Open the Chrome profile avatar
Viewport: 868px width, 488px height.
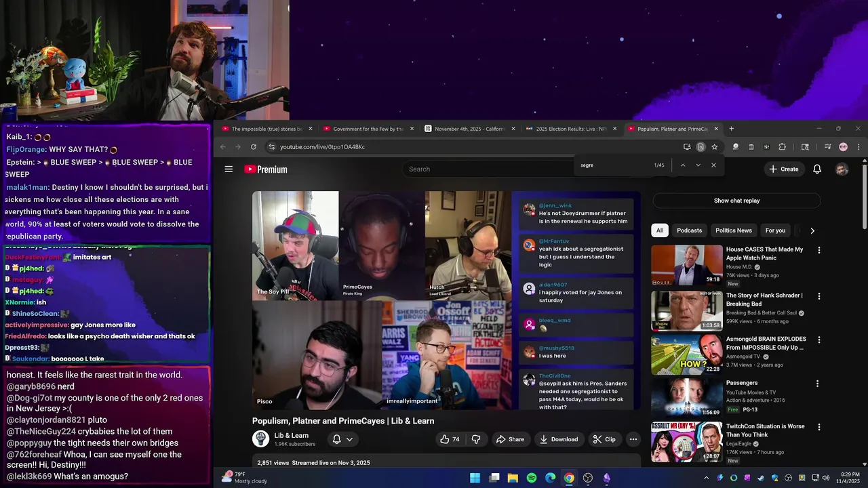pos(843,147)
